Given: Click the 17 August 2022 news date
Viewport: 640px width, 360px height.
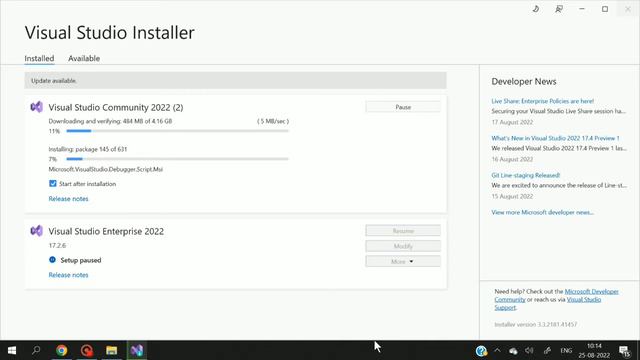Looking at the screenshot, I should click(x=512, y=122).
